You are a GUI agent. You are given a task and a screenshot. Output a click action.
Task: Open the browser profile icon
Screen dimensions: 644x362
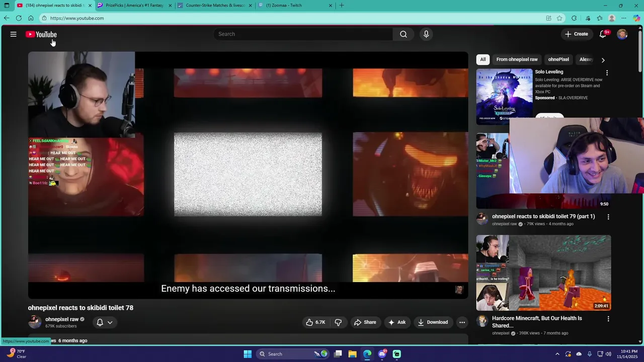612,18
